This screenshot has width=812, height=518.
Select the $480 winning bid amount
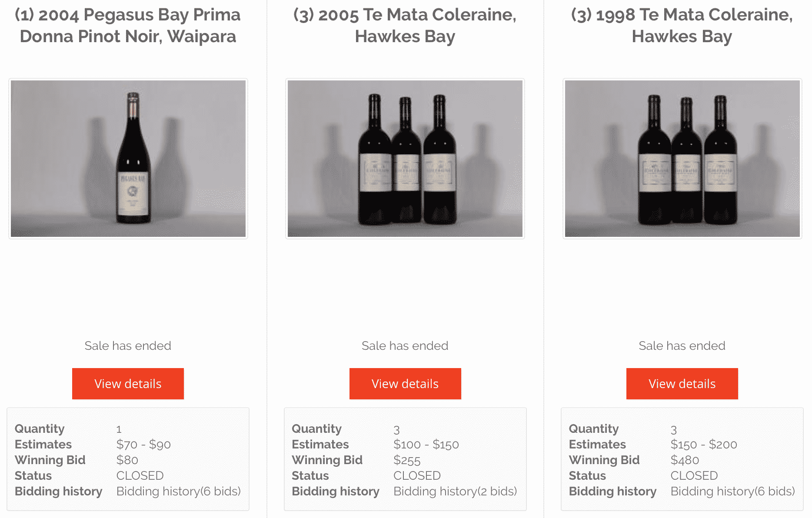point(685,460)
